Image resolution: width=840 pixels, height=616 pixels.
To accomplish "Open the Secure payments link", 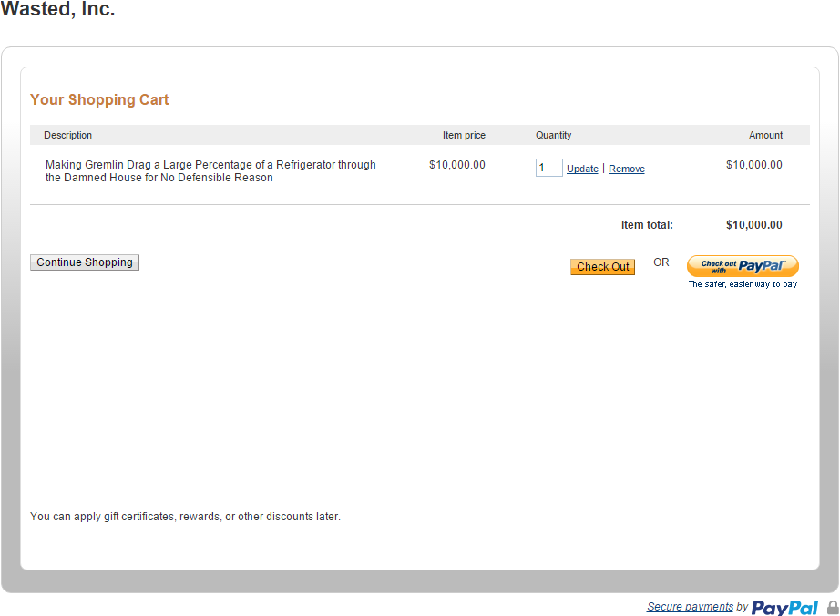I will click(x=690, y=606).
